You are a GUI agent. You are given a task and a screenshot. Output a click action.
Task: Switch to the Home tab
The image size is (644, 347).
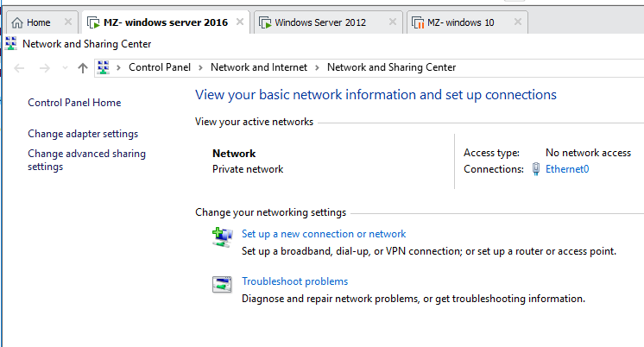[42, 22]
